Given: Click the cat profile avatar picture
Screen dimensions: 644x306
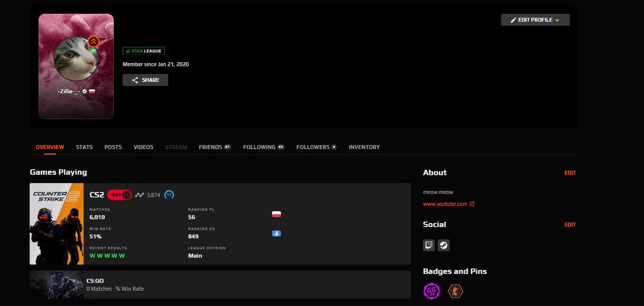Looking at the screenshot, I should (76, 59).
